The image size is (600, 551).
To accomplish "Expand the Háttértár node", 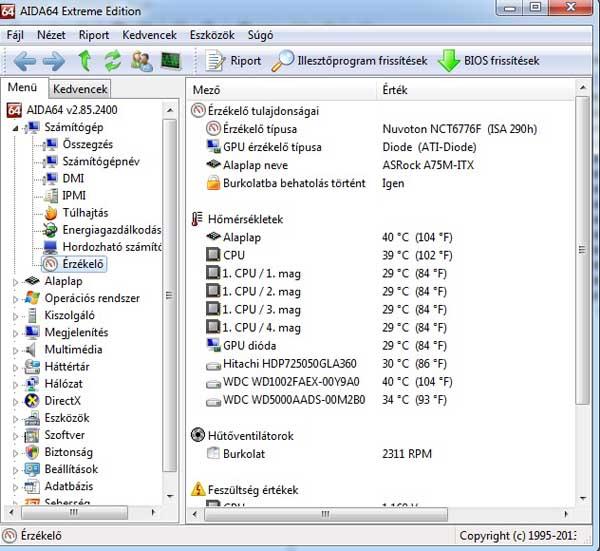I will pos(15,368).
